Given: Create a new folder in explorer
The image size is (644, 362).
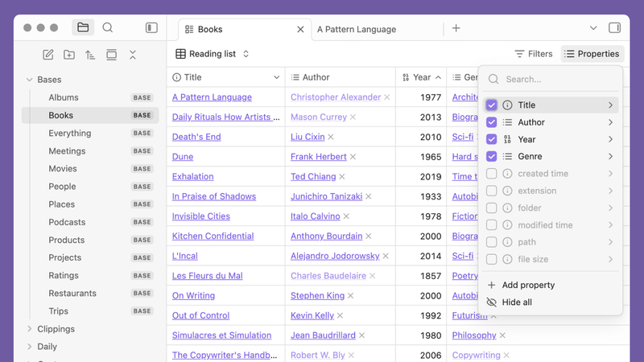Looking at the screenshot, I should (x=69, y=55).
